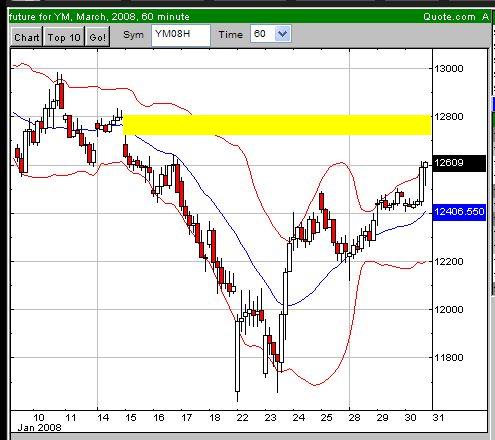
Task: Click the yellow highlighted resistance band
Action: point(277,125)
